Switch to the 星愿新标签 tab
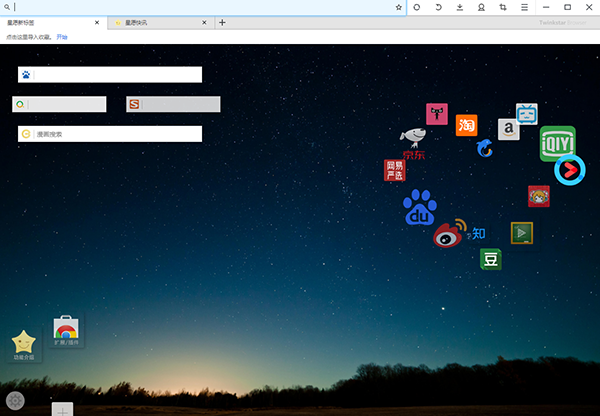The width and height of the screenshot is (600, 416). point(54,23)
